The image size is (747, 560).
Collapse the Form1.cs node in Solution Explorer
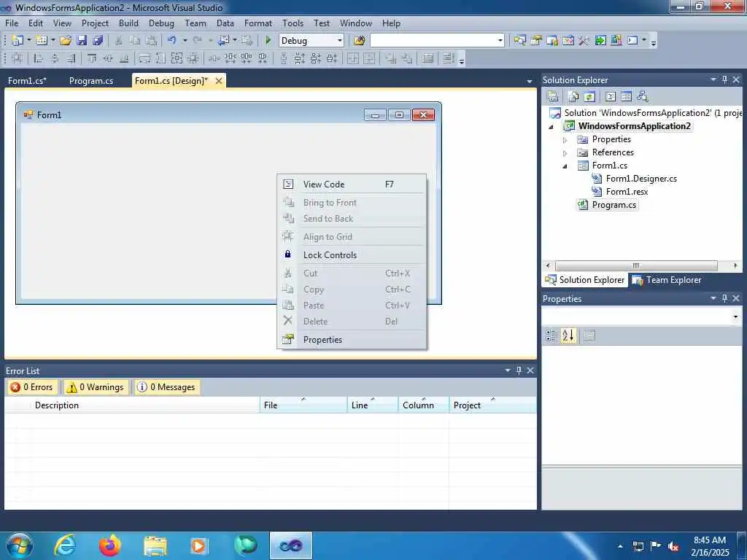(x=565, y=166)
